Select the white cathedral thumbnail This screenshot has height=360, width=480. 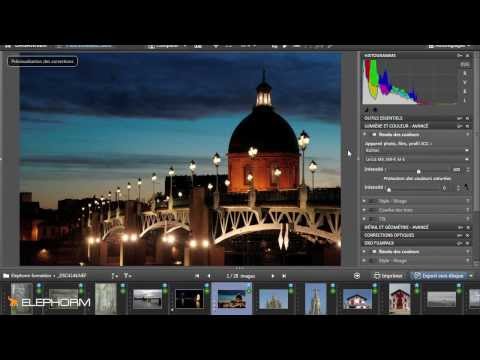(273, 299)
